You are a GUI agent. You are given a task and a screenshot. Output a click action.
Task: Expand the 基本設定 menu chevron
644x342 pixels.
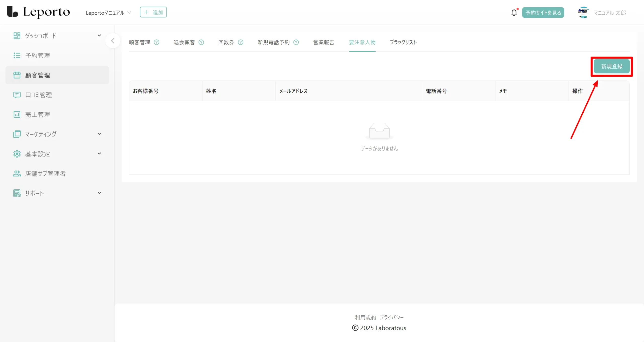[x=99, y=153]
